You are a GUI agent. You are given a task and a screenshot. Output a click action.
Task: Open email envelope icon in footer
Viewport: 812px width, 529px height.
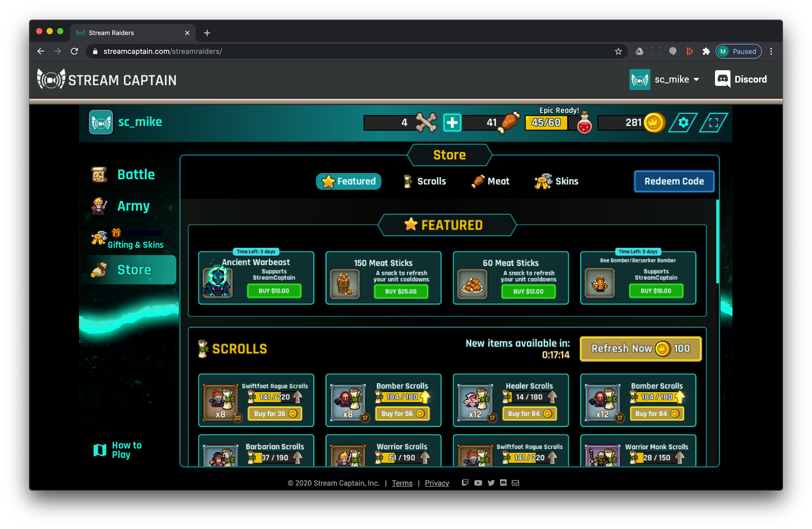click(516, 483)
